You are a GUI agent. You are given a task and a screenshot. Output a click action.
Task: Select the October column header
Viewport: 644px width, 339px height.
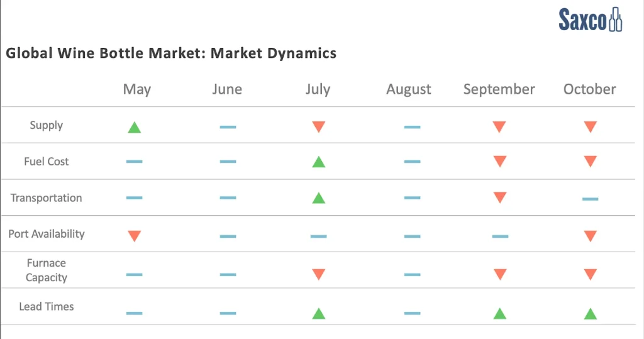[x=589, y=89]
